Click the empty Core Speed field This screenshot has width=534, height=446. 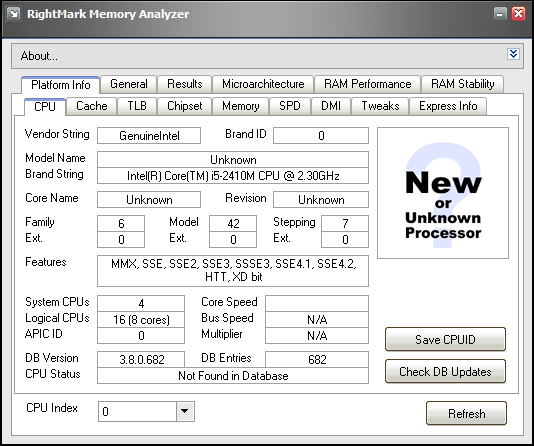click(317, 303)
